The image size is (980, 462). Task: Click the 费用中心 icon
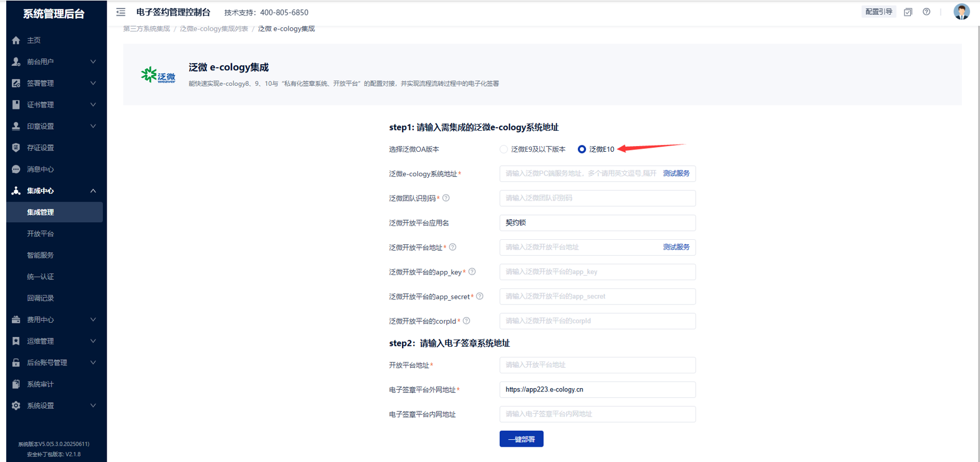coord(16,320)
